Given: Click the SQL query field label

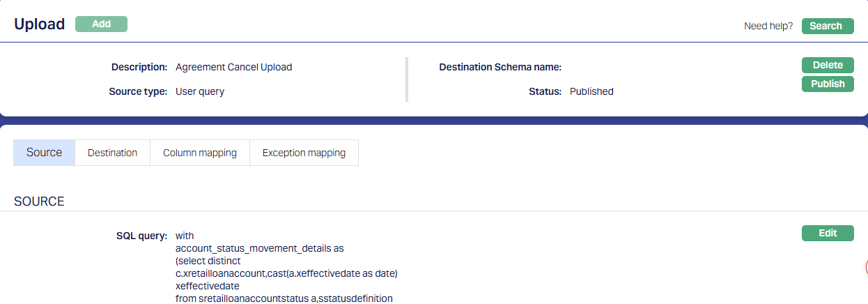Looking at the screenshot, I should 141,236.
